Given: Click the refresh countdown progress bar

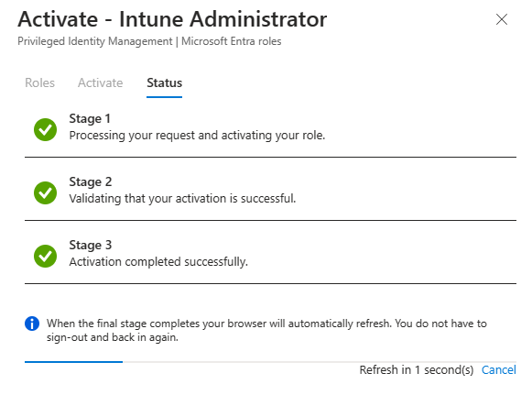Looking at the screenshot, I should tap(270, 362).
